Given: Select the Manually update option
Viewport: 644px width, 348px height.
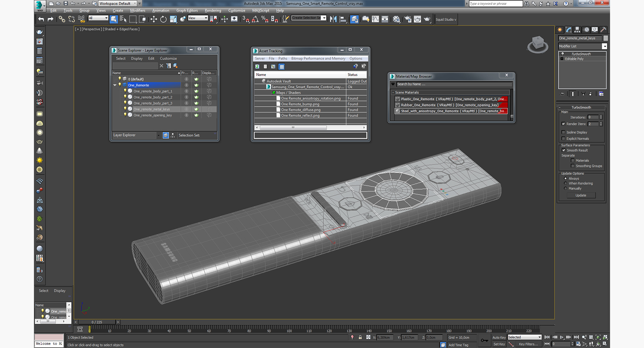Looking at the screenshot, I should point(566,188).
